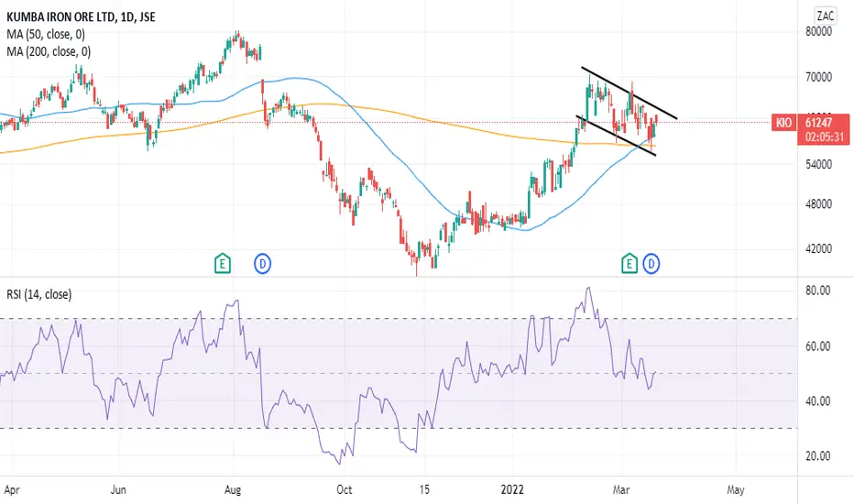The image size is (854, 504).
Task: Select the MA (200, close, 0) indicator label
Action: pos(49,51)
